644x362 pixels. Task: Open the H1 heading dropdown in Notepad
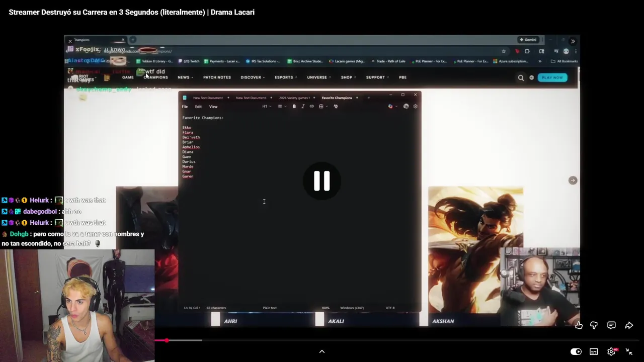(266, 107)
